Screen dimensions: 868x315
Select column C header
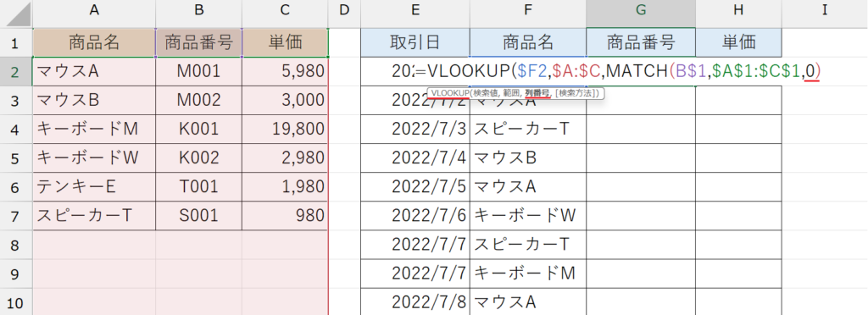pos(285,14)
